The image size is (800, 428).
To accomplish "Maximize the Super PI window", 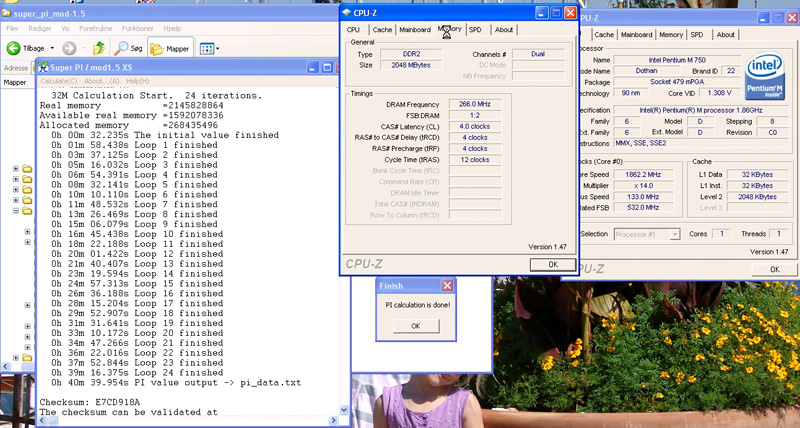I will point(327,67).
